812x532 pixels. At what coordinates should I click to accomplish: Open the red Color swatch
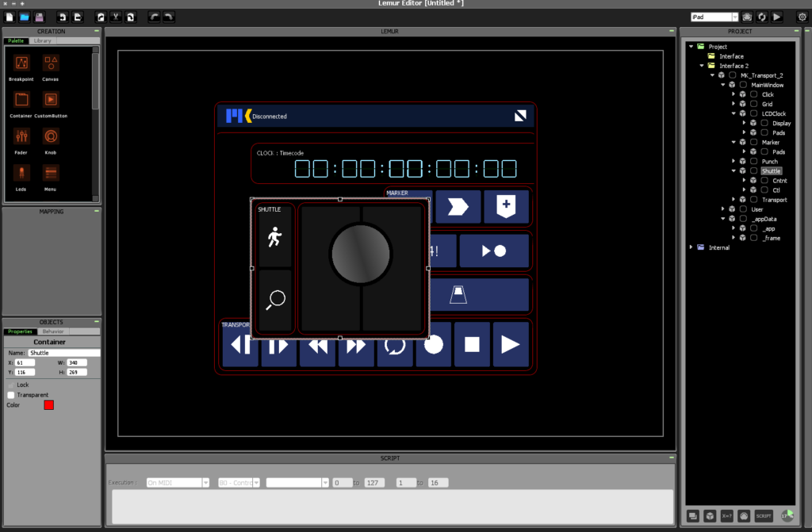[48, 405]
